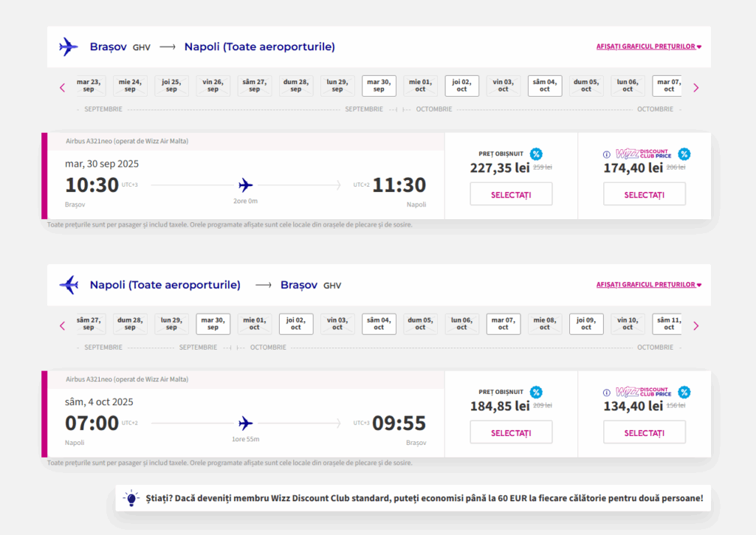The width and height of the screenshot is (756, 535).
Task: Click the percent badge on outbound Wizz Discount Club price
Action: 684,154
